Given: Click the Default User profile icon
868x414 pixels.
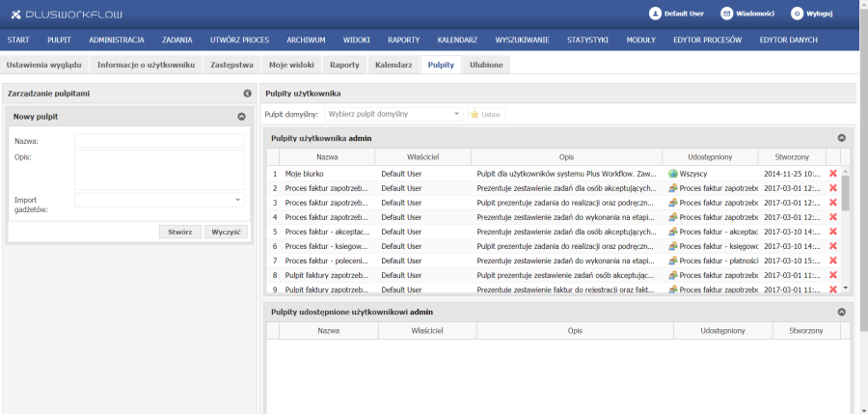Looking at the screenshot, I should 656,14.
